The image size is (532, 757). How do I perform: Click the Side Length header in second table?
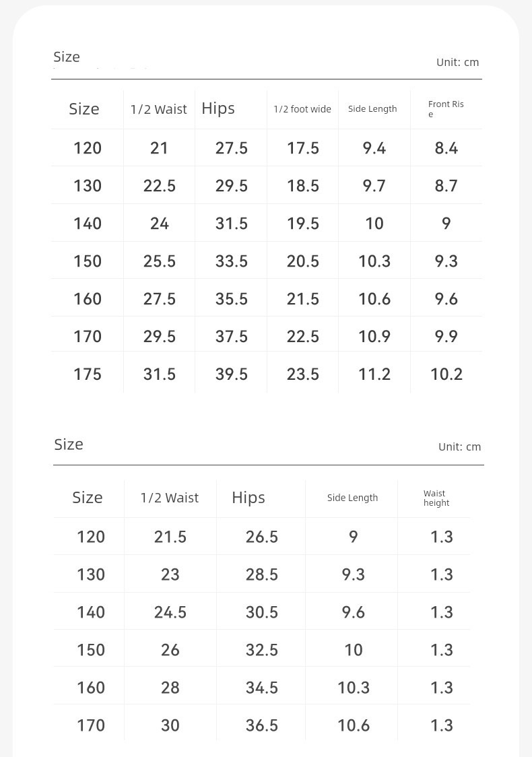pos(352,498)
